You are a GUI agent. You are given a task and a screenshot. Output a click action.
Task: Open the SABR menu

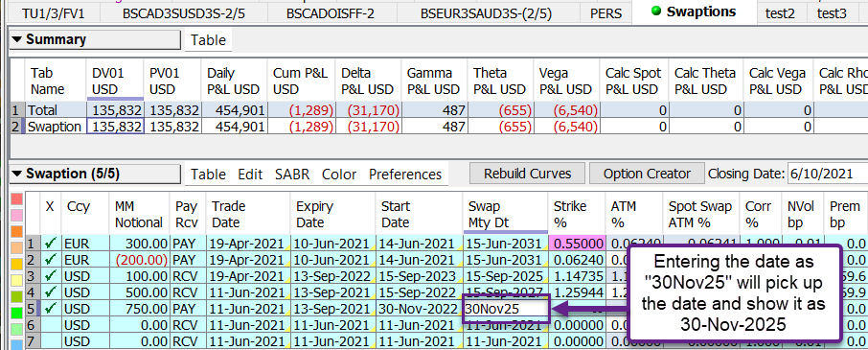291,175
